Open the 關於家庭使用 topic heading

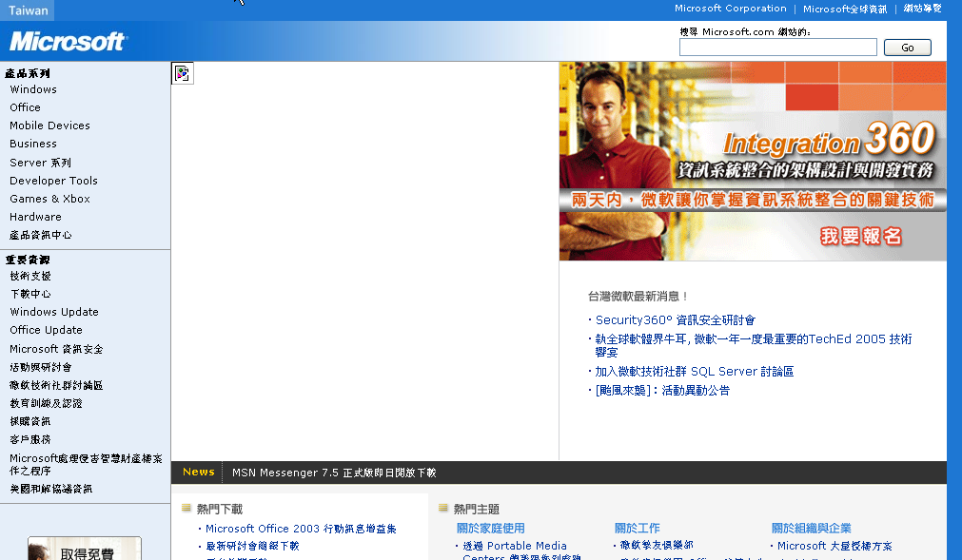pos(490,528)
